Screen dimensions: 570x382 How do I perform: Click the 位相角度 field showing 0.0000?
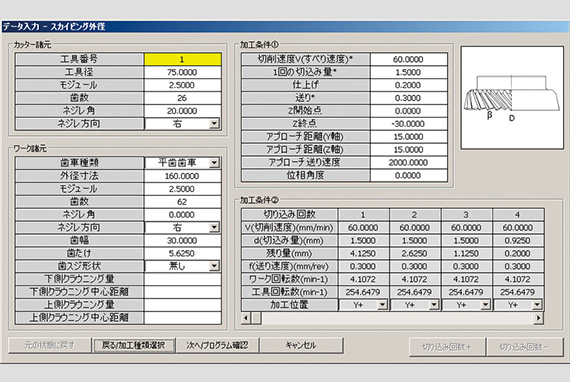point(409,175)
